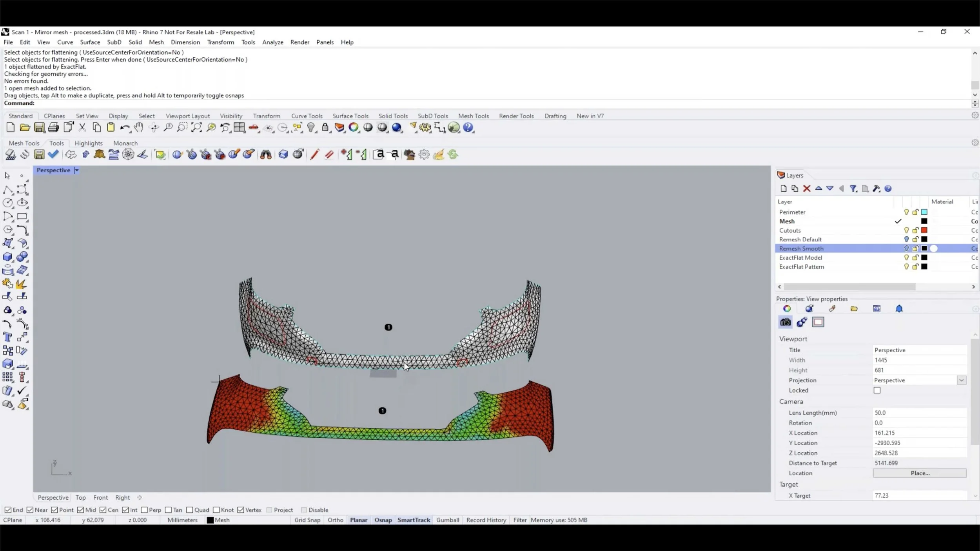Click the binoculars icon in Tools toolbar
980x551 pixels.
[266, 154]
